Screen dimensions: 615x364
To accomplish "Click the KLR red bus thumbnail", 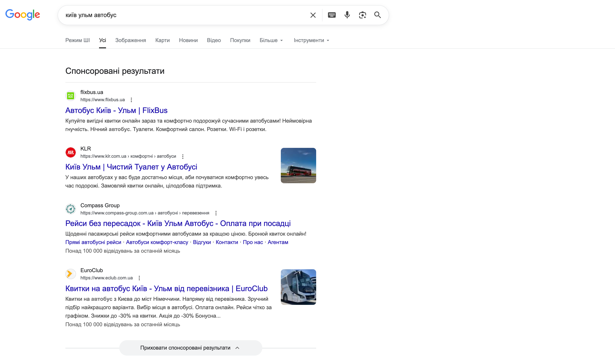I will pyautogui.click(x=298, y=166).
